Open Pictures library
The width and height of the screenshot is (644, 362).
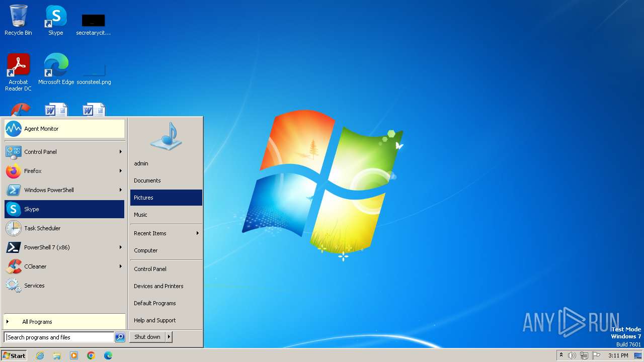pos(166,198)
